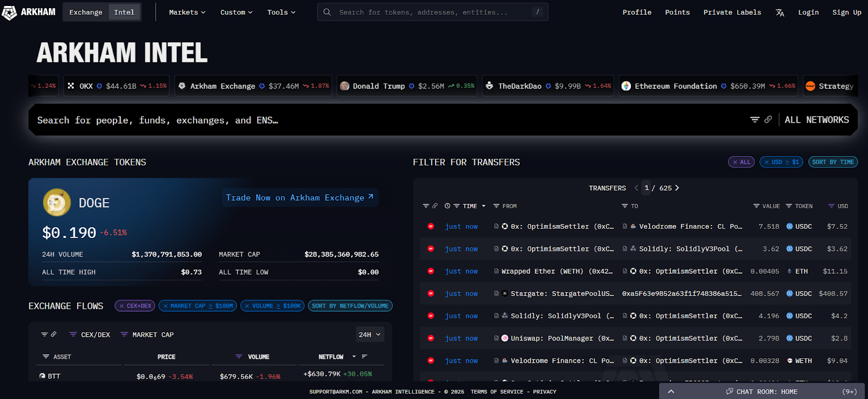Click the VOLUME column filter icon

(239, 357)
